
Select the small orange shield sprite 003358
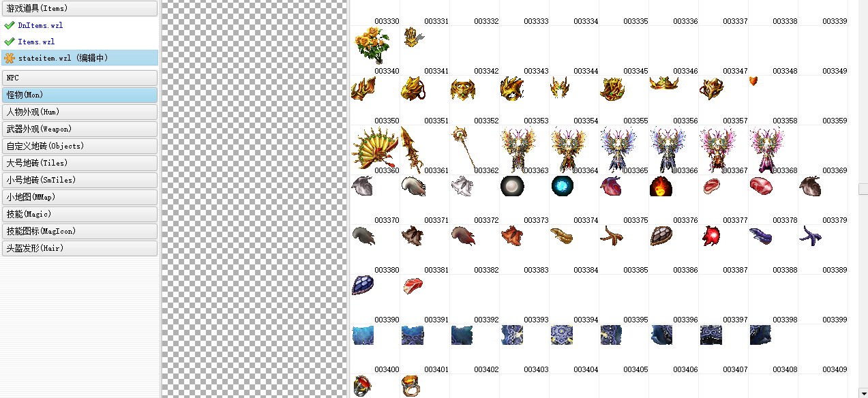point(753,81)
